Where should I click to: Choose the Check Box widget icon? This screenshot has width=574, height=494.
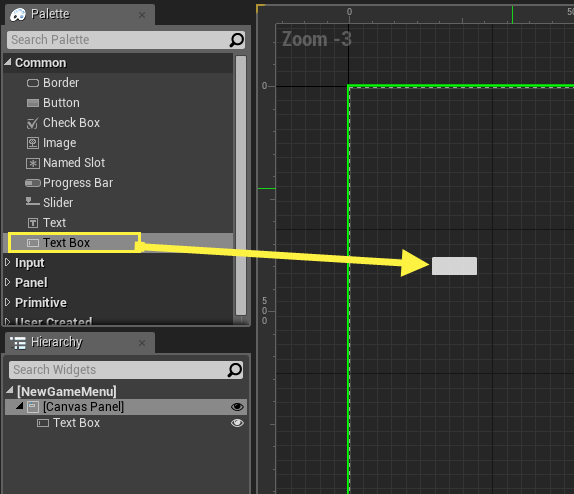(33, 123)
